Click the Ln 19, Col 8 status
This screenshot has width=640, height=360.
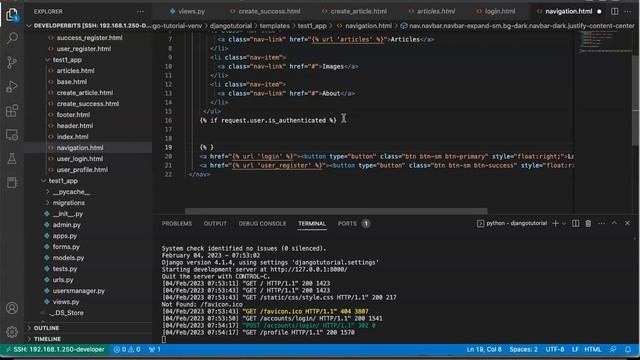coord(484,349)
